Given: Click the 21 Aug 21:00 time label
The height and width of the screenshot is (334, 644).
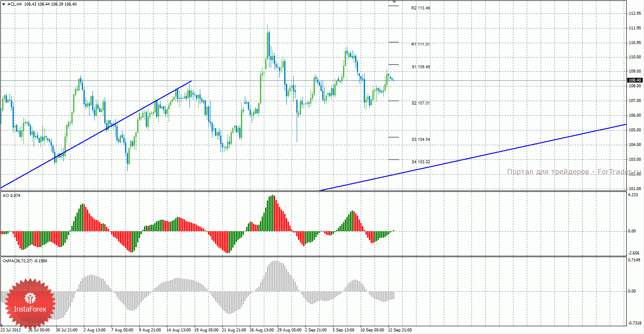Looking at the screenshot, I should coord(234,331).
